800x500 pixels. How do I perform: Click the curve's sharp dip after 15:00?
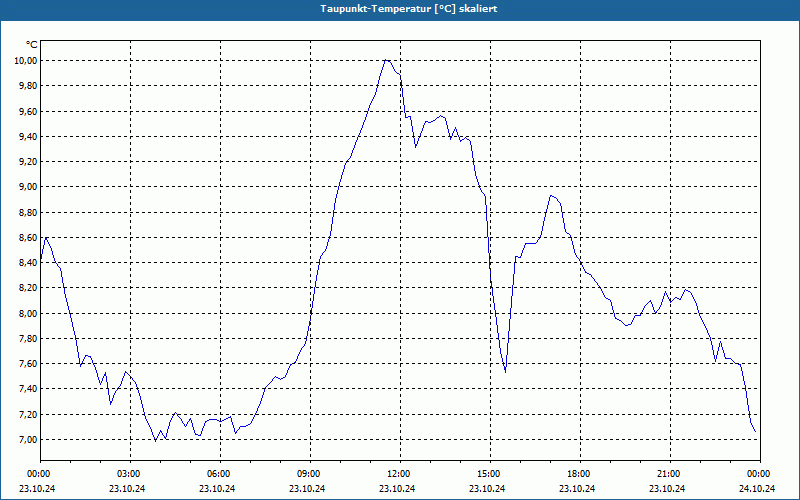505,371
